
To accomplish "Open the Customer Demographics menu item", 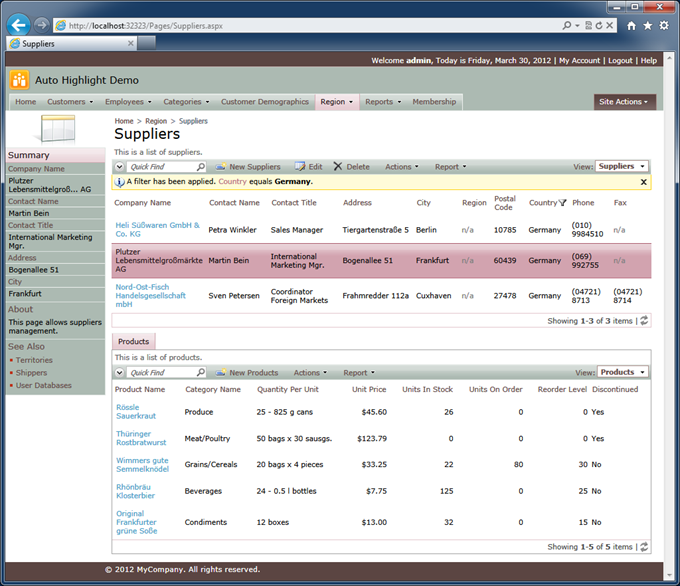I will pos(265,102).
